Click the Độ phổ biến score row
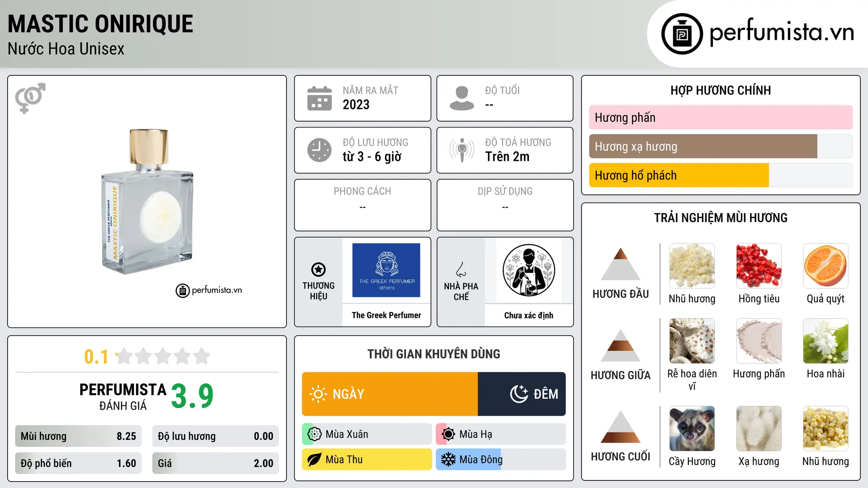 [x=78, y=463]
